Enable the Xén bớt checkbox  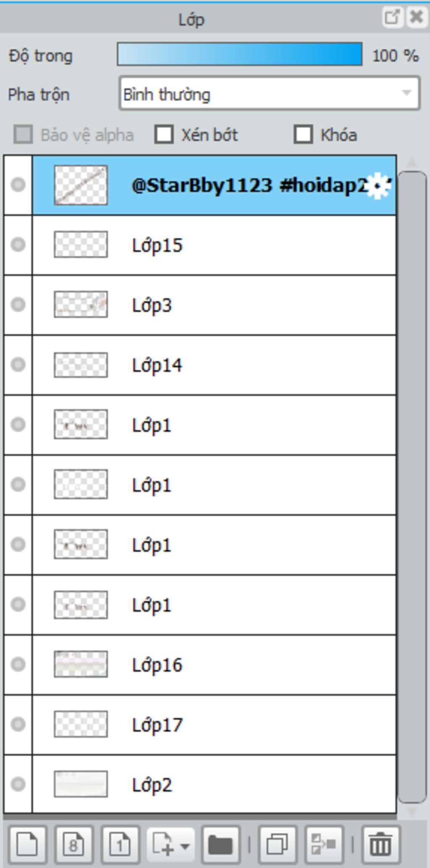click(164, 135)
